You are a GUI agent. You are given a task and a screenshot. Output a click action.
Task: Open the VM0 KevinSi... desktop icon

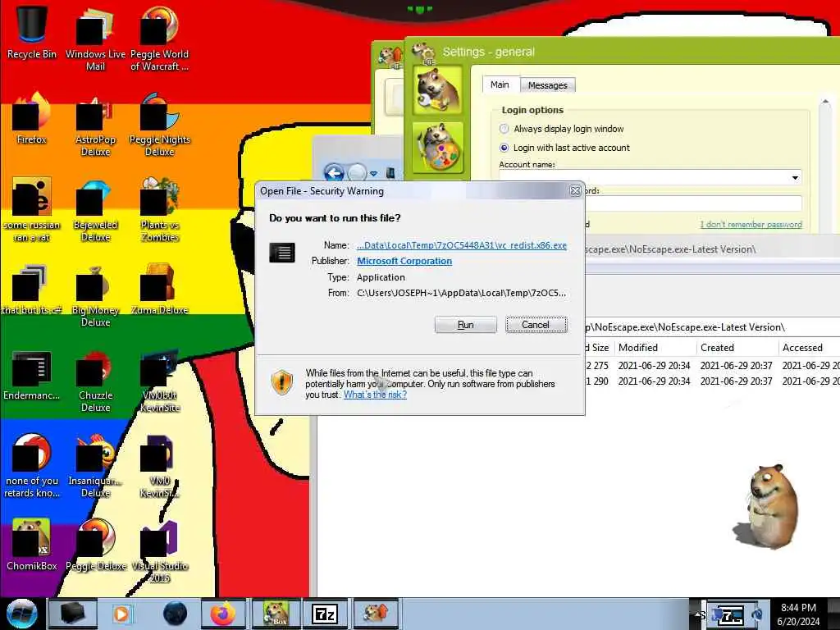(160, 465)
